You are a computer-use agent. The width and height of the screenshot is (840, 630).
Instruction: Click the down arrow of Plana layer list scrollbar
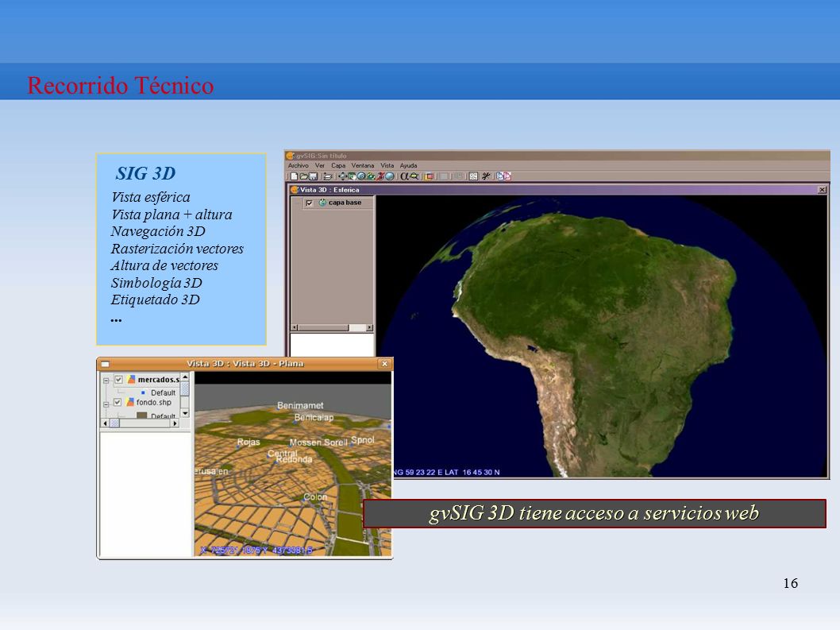pyautogui.click(x=185, y=413)
